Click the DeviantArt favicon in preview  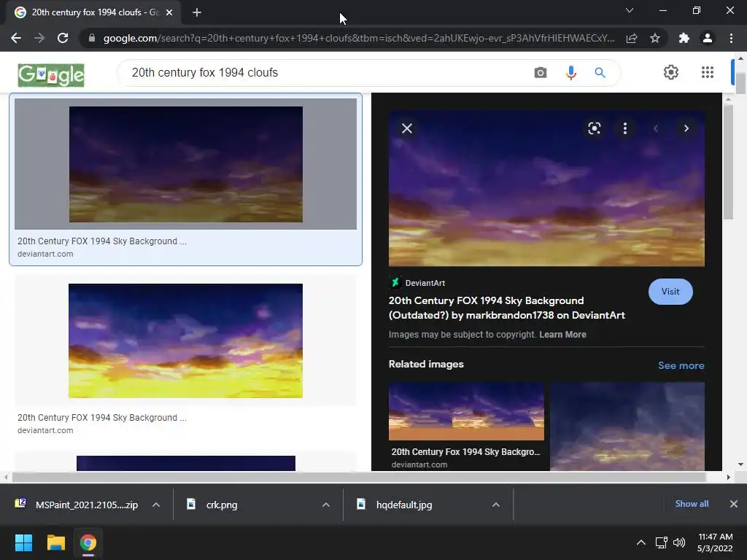(395, 282)
